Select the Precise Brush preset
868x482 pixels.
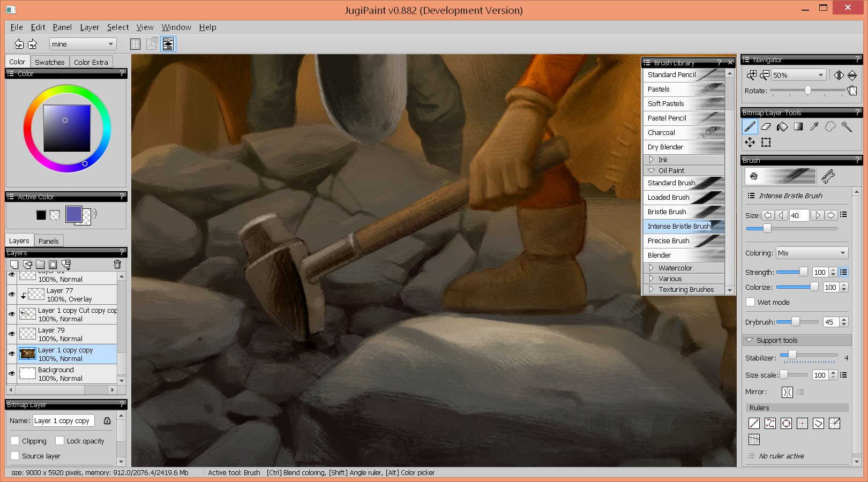668,240
